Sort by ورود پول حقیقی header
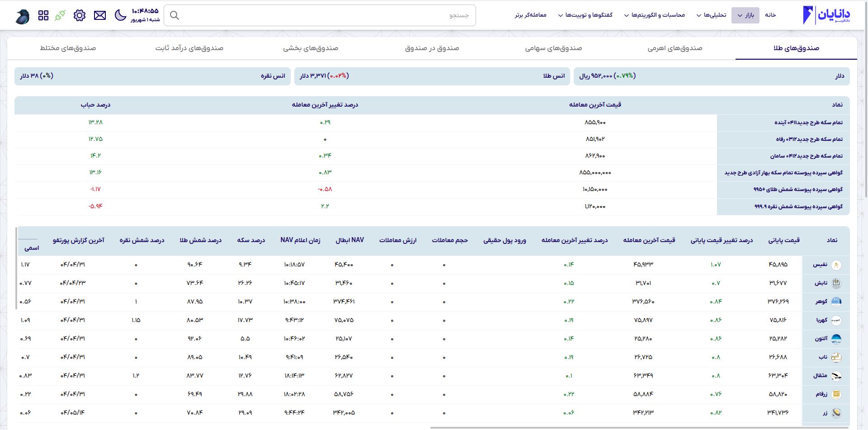 click(x=505, y=240)
